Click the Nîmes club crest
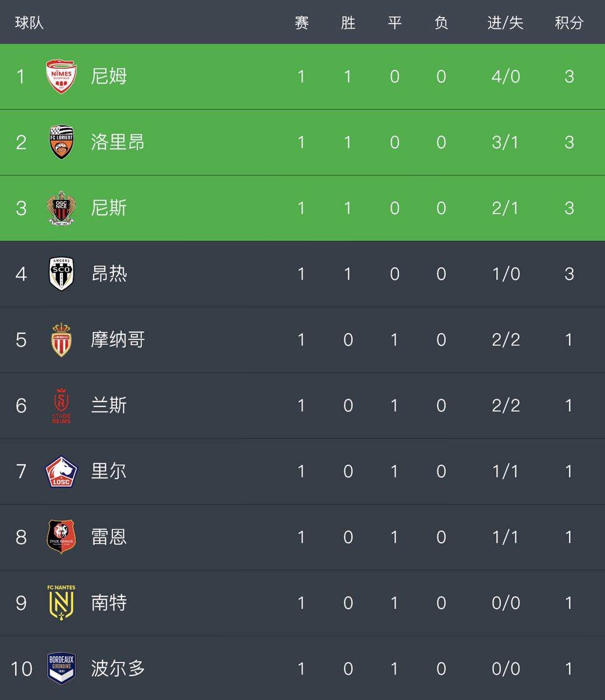 61,76
